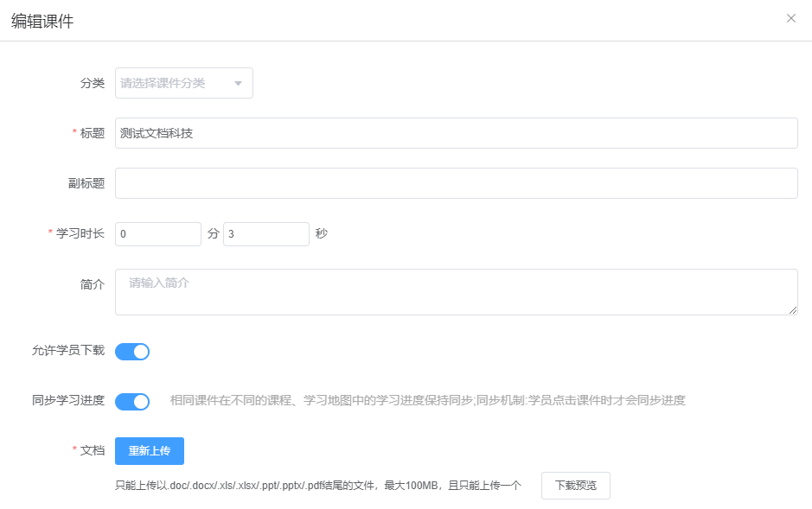Click the 标题 field containing 测试文档科技
This screenshot has height=509, width=812.
(456, 133)
